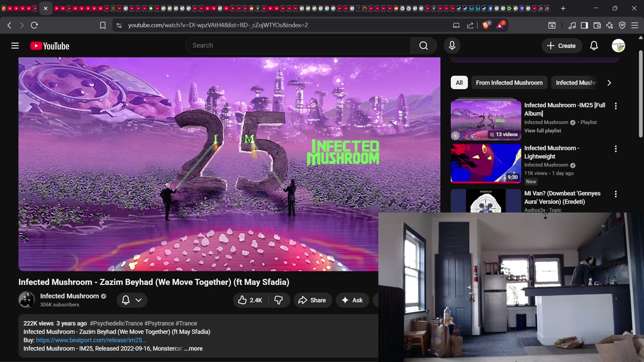644x362 pixels.
Task: Close the active browser tab
Action: (x=45, y=9)
